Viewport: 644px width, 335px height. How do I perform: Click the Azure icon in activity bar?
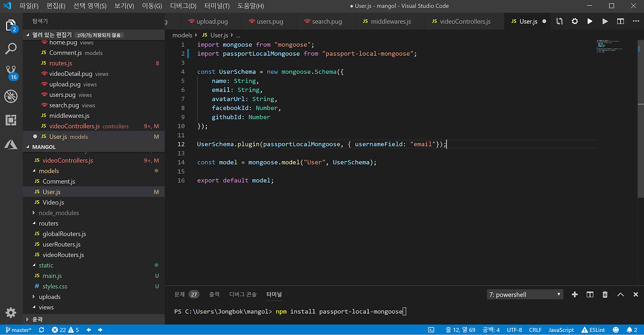pos(11,145)
